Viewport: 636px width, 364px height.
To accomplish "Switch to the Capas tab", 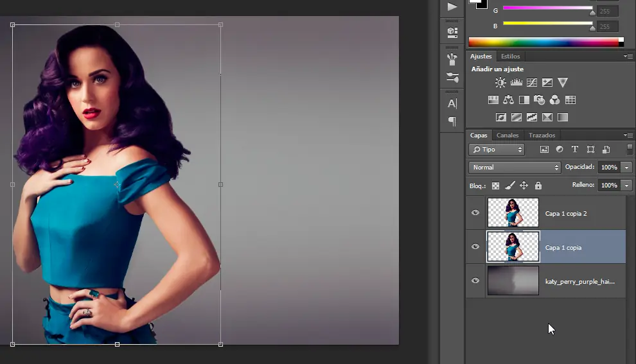I will tap(479, 135).
